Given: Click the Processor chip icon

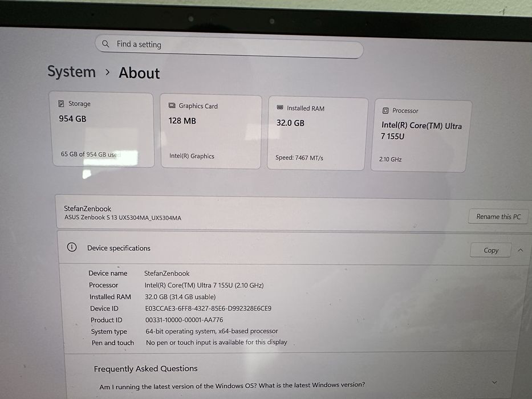Looking at the screenshot, I should pos(385,110).
